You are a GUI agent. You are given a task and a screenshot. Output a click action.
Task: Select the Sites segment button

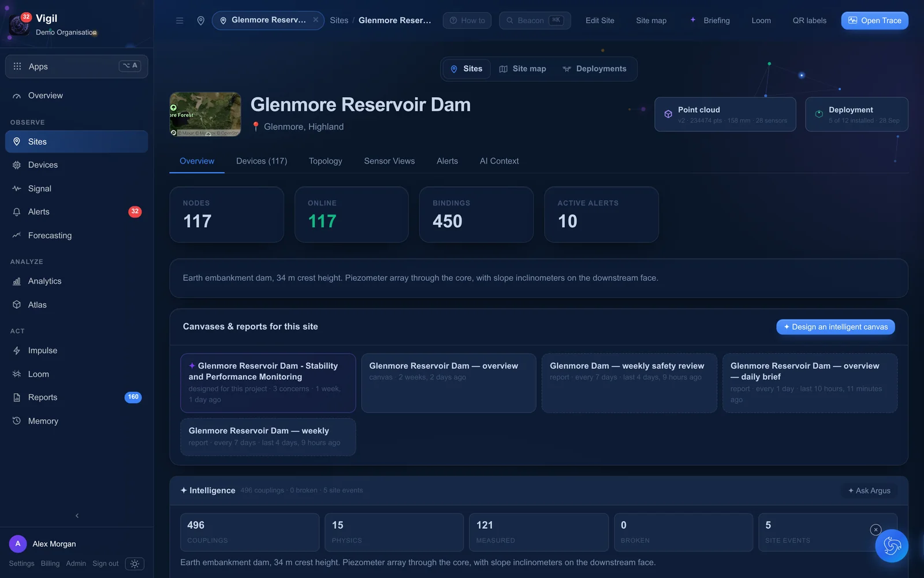(x=467, y=69)
